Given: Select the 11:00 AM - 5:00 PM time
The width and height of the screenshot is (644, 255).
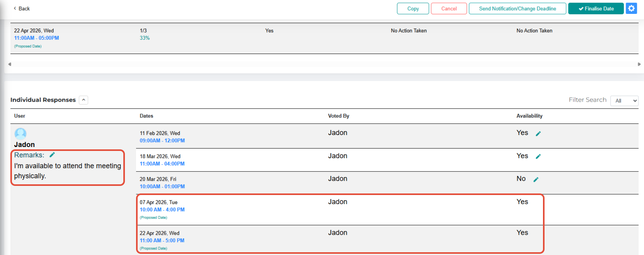Looking at the screenshot, I should tap(162, 240).
